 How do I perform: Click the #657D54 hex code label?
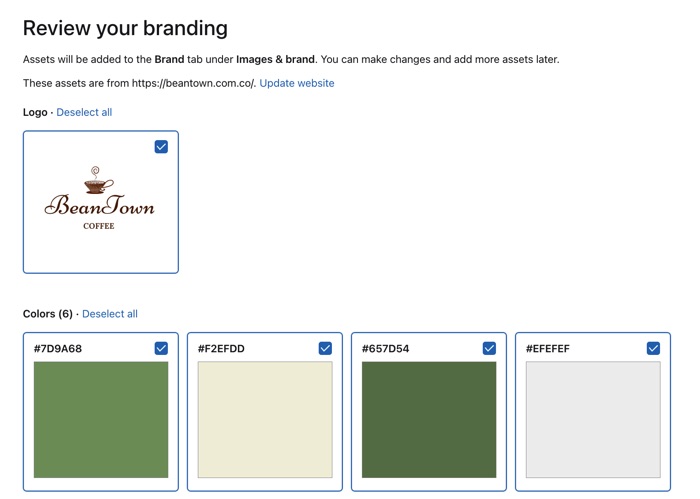tap(386, 349)
